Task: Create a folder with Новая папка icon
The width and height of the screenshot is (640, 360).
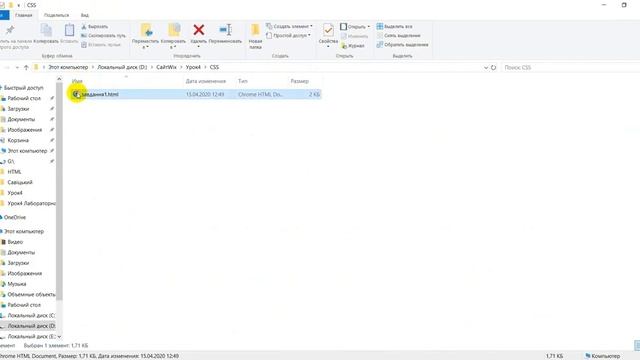Action: coord(255,30)
